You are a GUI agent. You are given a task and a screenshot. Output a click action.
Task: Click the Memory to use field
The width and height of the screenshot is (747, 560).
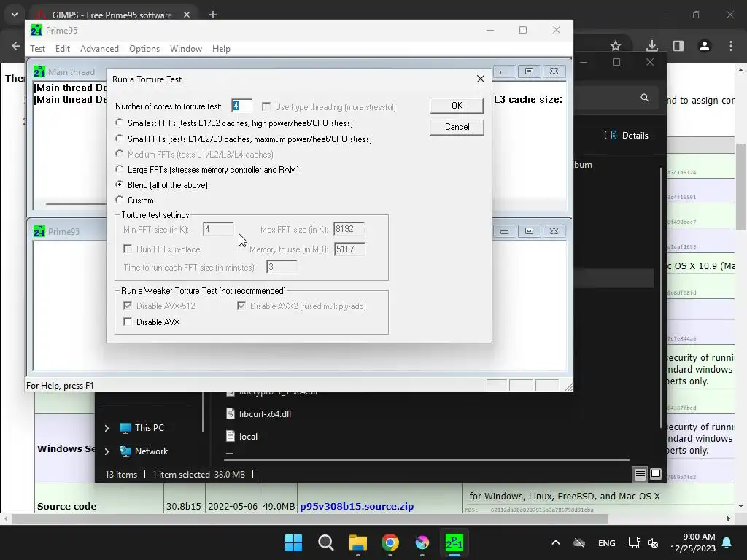point(349,249)
